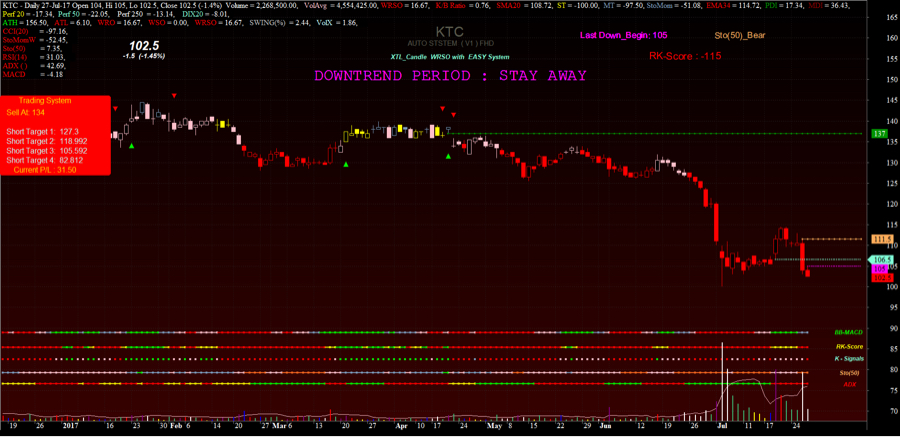Click the VolX = 1.86 readout
The image size is (900, 437).
(x=337, y=22)
